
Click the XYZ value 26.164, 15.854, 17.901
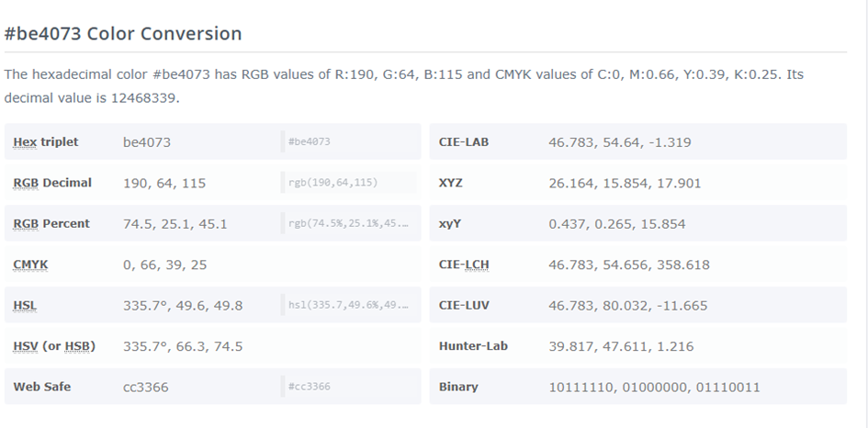pos(625,183)
